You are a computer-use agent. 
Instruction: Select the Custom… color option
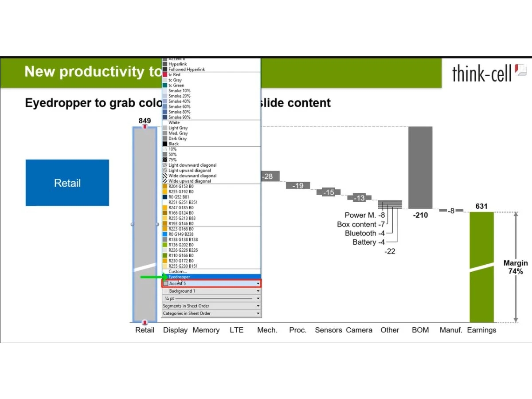pos(177,271)
